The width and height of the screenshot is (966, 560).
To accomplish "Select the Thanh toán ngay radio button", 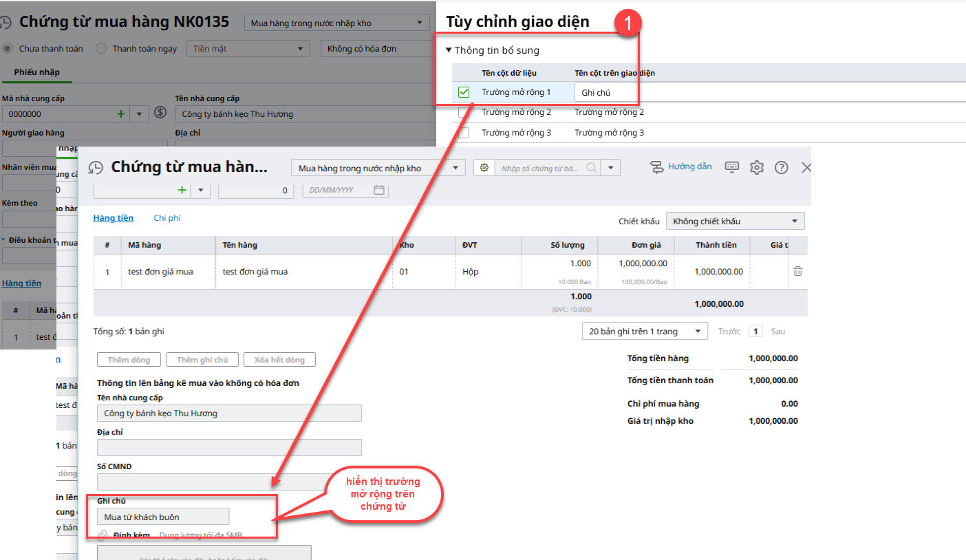I will pyautogui.click(x=101, y=49).
